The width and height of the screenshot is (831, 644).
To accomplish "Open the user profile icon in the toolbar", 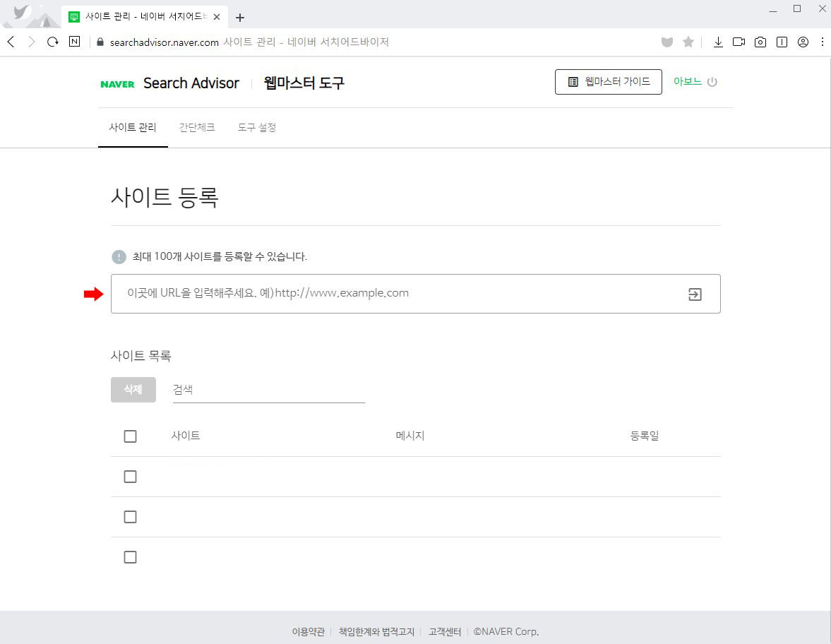I will pos(803,42).
